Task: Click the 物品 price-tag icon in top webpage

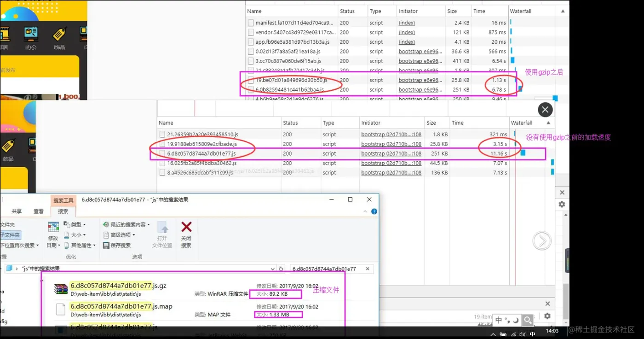Action: tap(60, 34)
